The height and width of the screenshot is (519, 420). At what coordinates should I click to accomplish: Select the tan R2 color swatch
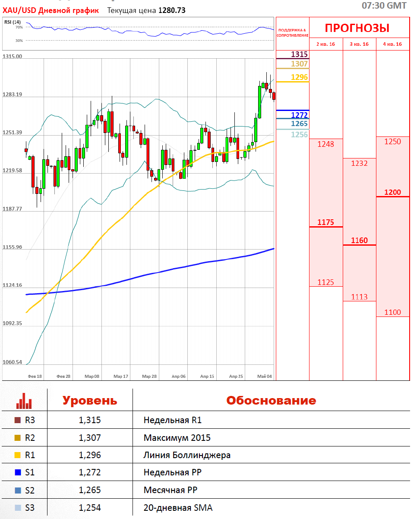point(18,437)
